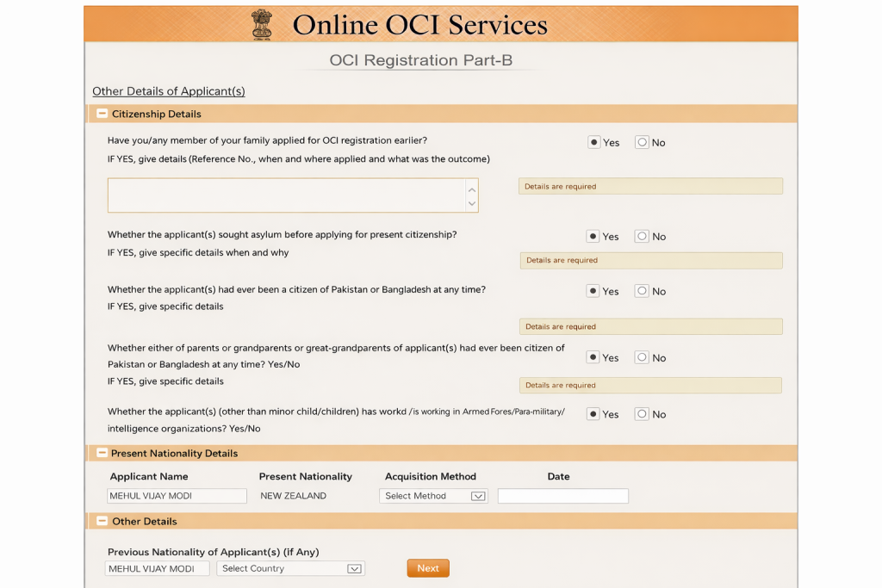This screenshot has width=882, height=588.
Task: Click the national emblem icon in header
Action: [x=261, y=24]
